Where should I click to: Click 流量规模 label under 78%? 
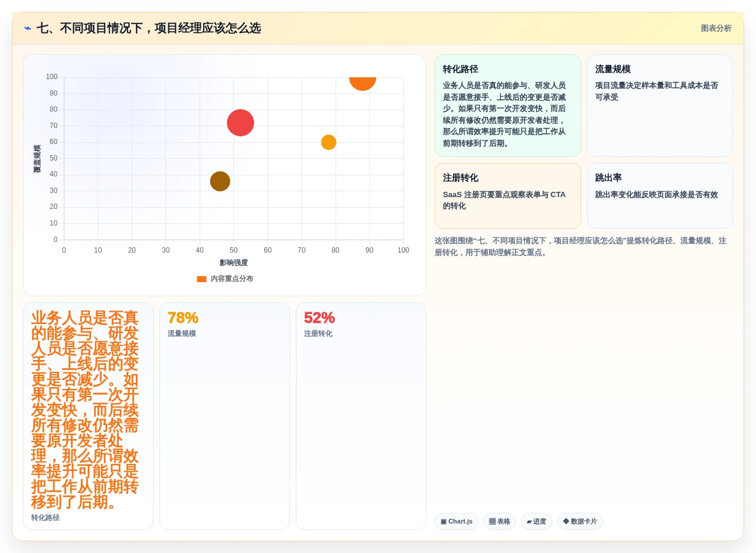[x=182, y=334]
